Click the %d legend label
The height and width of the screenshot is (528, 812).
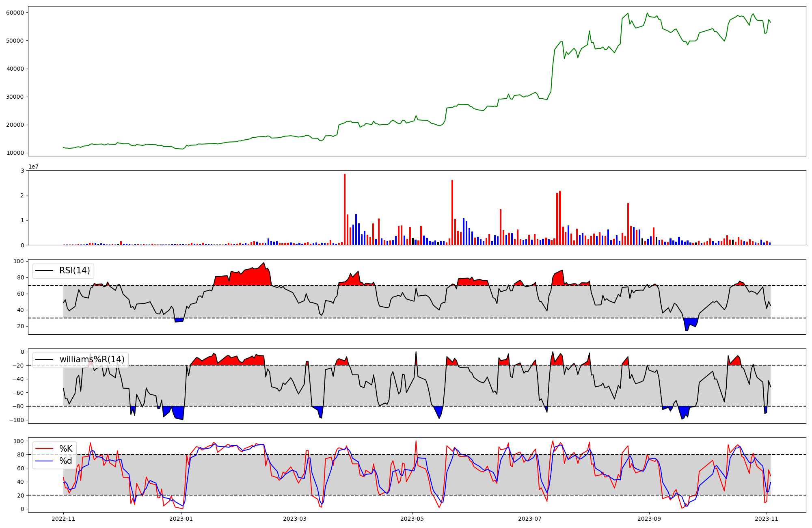[x=66, y=461]
